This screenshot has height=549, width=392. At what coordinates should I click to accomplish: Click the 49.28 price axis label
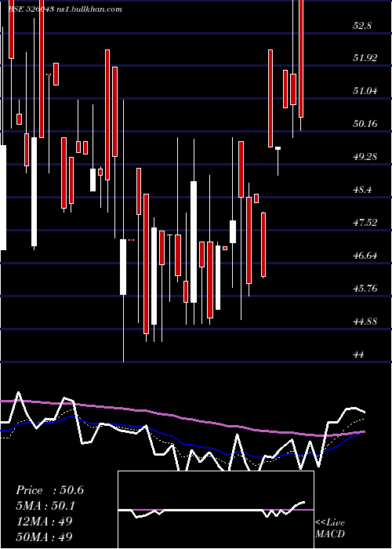(x=365, y=157)
